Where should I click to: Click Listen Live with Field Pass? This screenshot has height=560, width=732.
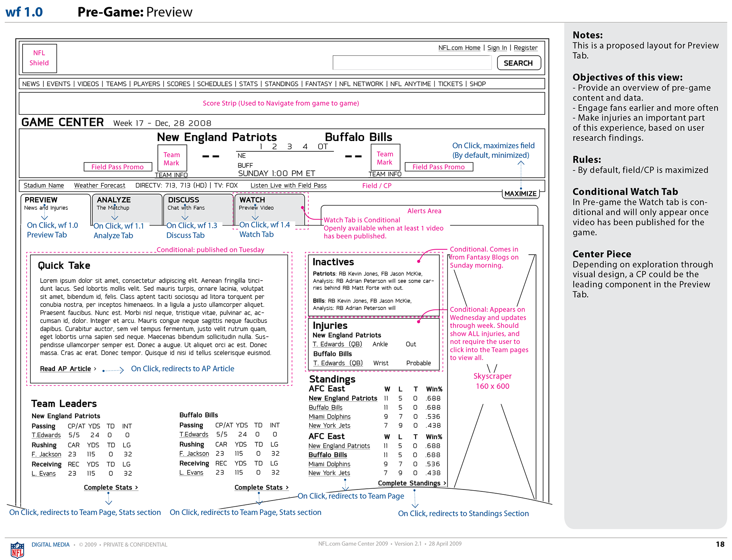(x=289, y=186)
